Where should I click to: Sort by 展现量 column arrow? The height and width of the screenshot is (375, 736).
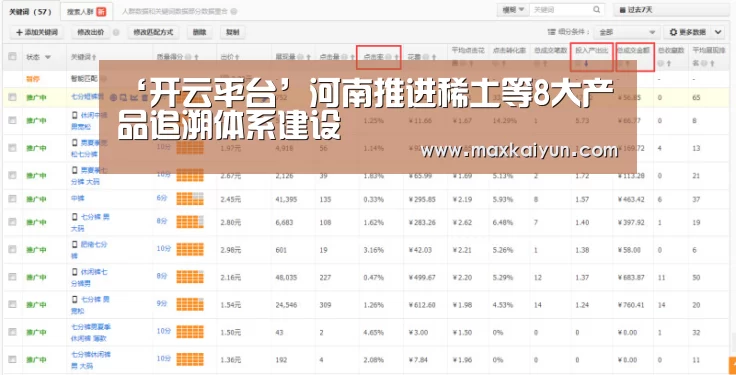click(x=308, y=57)
